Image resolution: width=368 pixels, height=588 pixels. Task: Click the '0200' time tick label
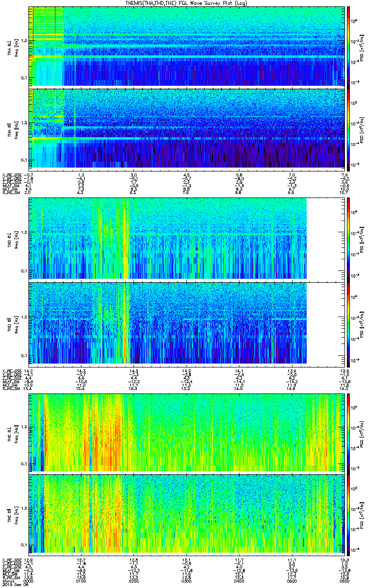coord(133,580)
